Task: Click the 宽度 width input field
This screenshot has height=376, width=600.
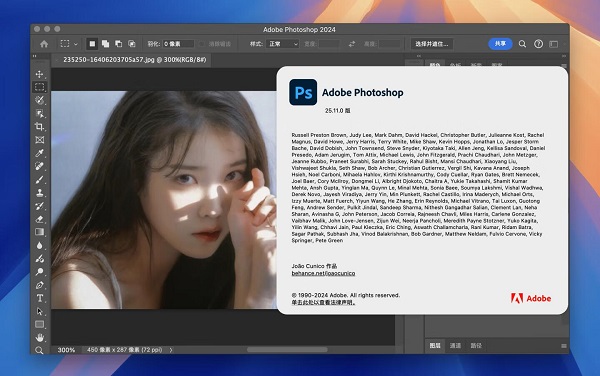Action: [x=329, y=44]
